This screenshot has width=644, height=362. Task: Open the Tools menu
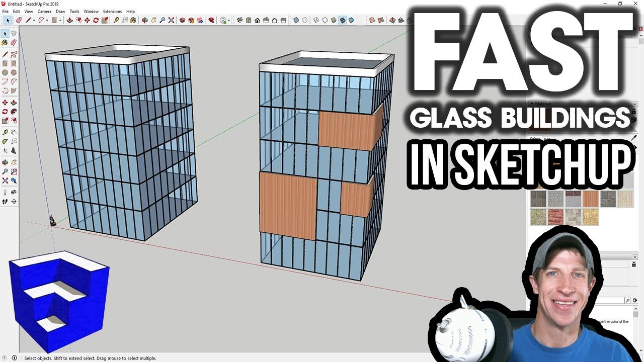pyautogui.click(x=74, y=11)
